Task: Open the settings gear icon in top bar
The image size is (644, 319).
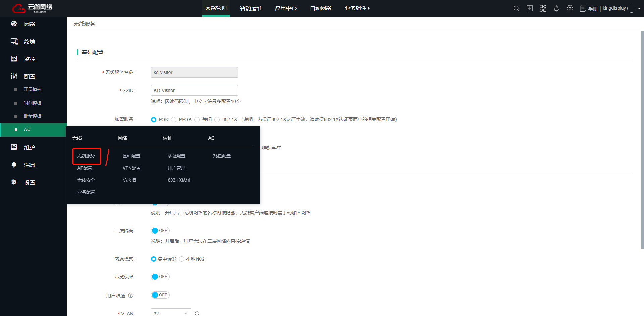Action: coord(570,8)
